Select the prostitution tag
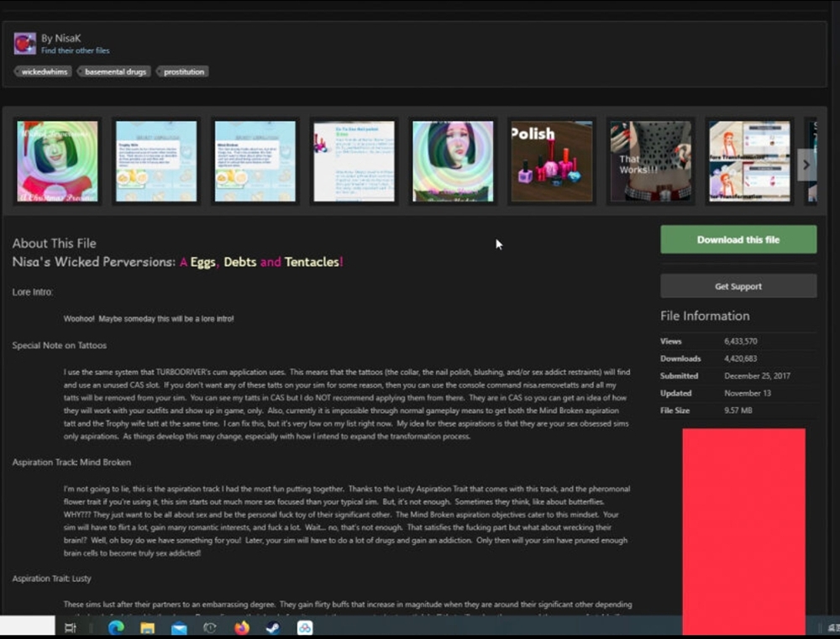Image resolution: width=840 pixels, height=639 pixels. point(183,71)
